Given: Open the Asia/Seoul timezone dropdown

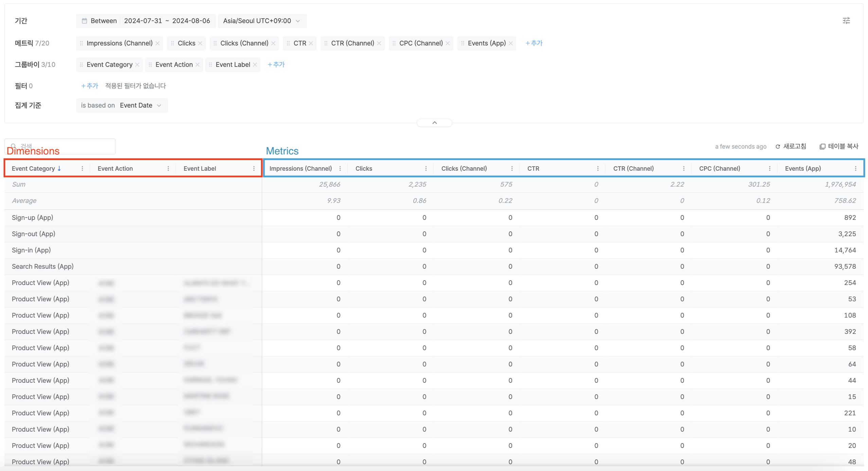Looking at the screenshot, I should click(262, 21).
